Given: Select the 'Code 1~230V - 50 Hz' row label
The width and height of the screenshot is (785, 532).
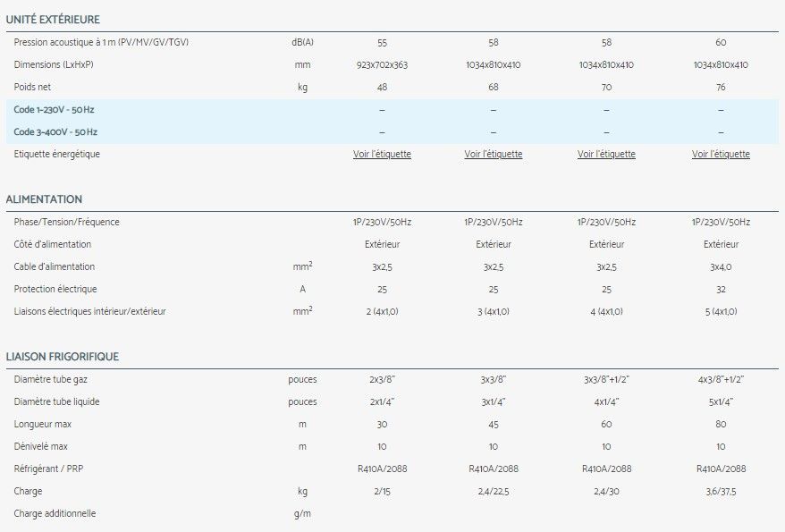Looking at the screenshot, I should 55,109.
